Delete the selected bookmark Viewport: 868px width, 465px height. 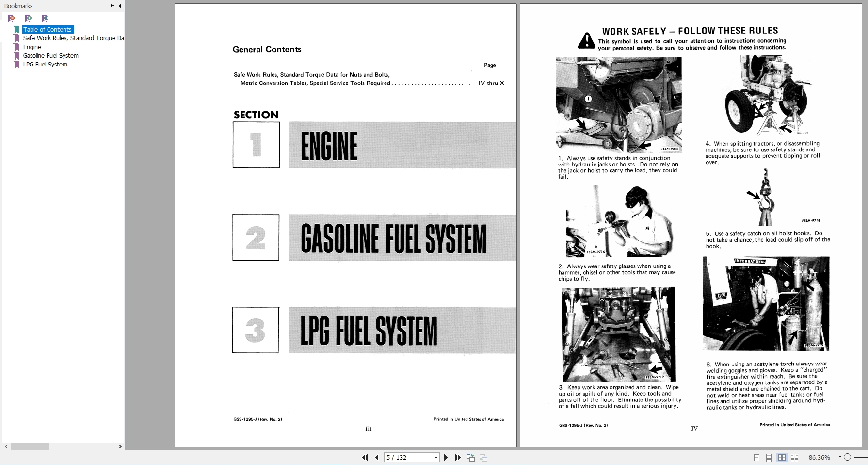pyautogui.click(x=11, y=18)
